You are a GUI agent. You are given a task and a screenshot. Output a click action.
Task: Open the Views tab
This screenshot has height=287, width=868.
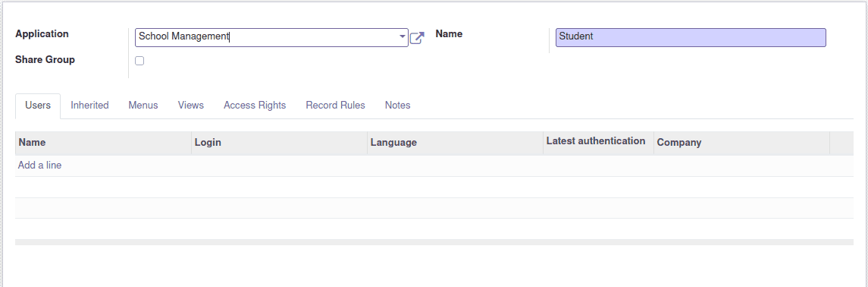pyautogui.click(x=191, y=106)
